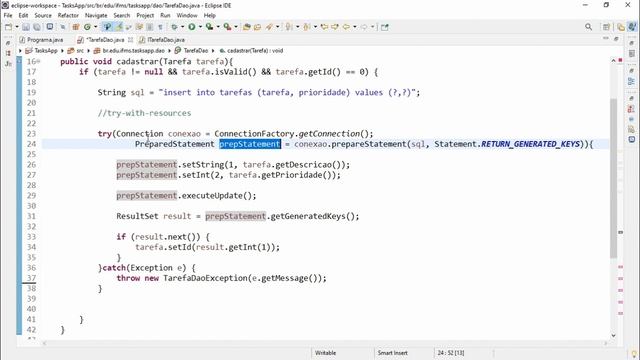Click the horizontal scrollbar right arrow
640x360 pixels.
[x=606, y=343]
